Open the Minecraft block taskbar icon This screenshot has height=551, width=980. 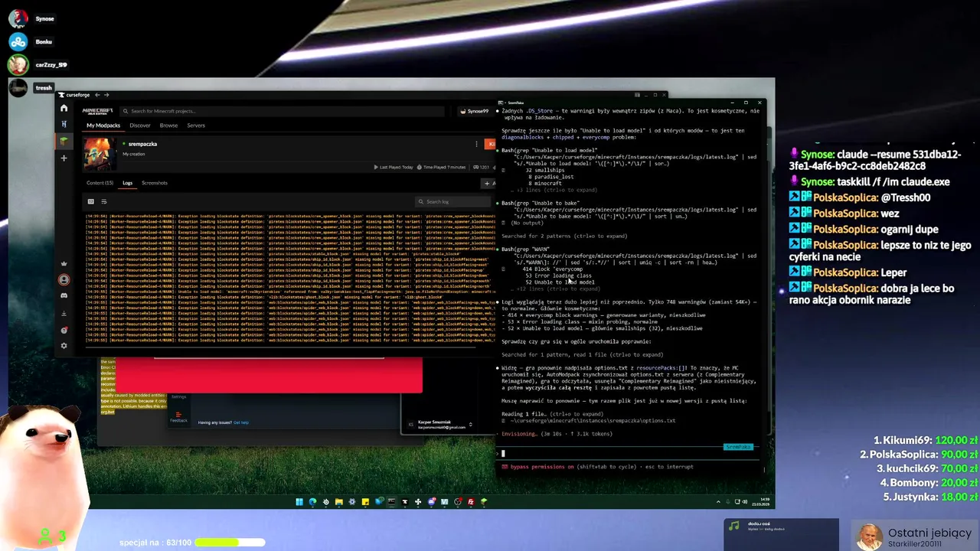click(x=484, y=502)
